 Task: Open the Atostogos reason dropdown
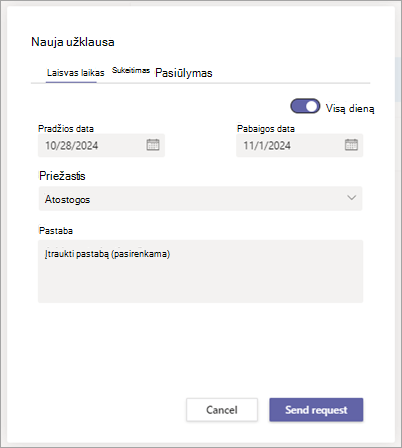pyautogui.click(x=200, y=199)
